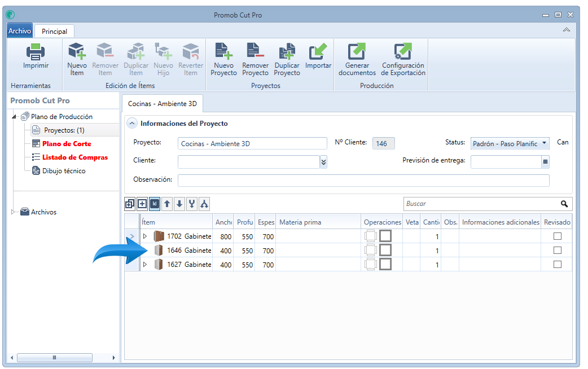Viewport: 588px width, 369px height.
Task: Open the Cliente dropdown arrow
Action: [323, 161]
